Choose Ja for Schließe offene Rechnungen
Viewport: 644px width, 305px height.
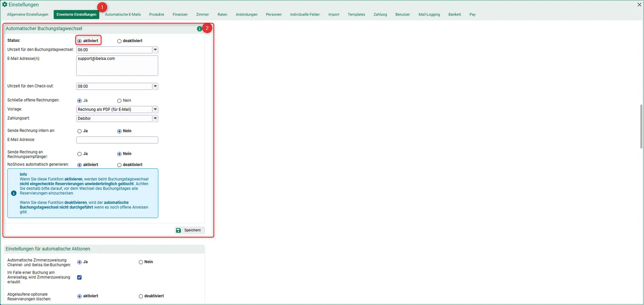(x=79, y=101)
